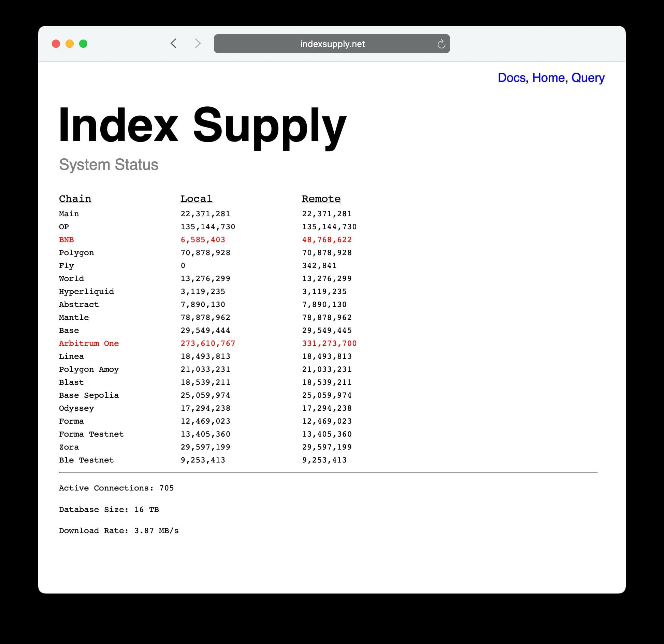Open the Query link
The image size is (664, 644).
point(588,78)
